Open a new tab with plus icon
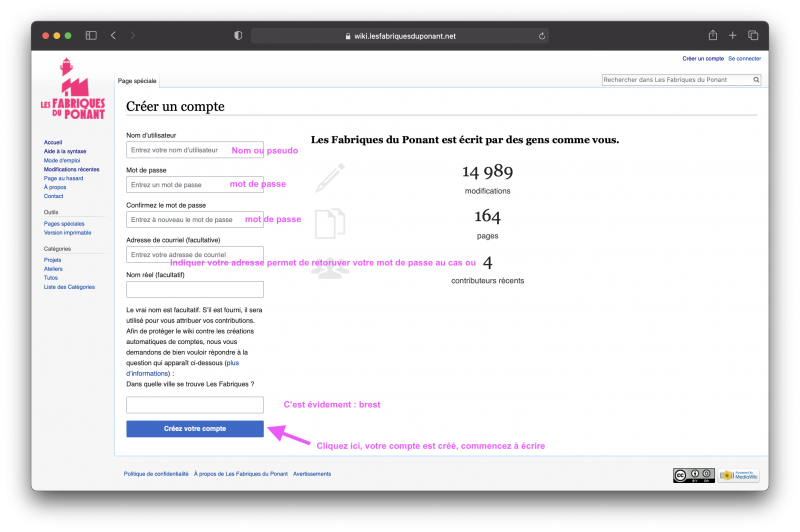Screen dimensions: 800x532 coord(733,35)
